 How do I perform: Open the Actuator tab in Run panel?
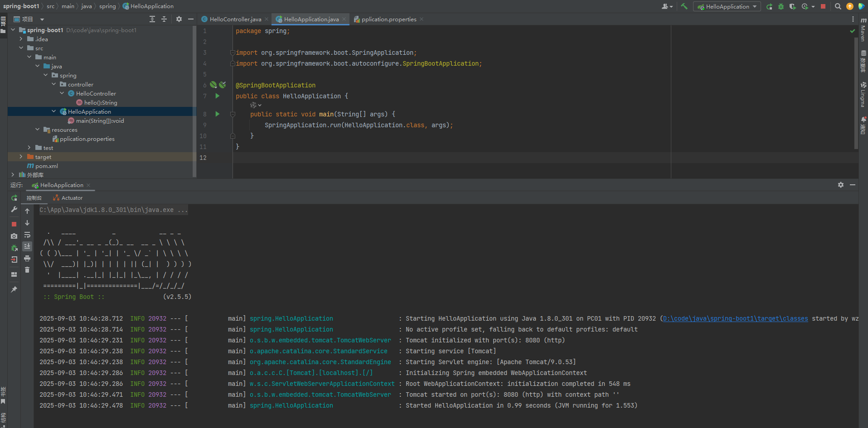tap(68, 198)
